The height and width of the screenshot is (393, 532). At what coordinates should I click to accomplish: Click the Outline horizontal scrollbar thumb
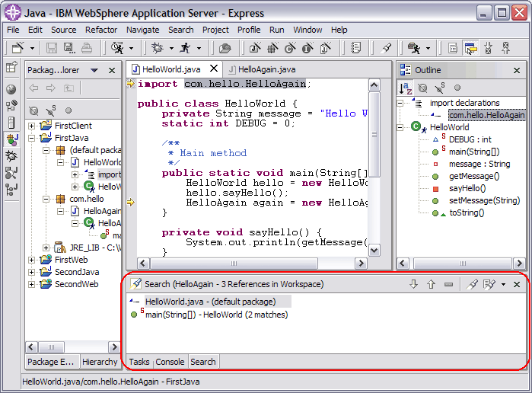463,264
